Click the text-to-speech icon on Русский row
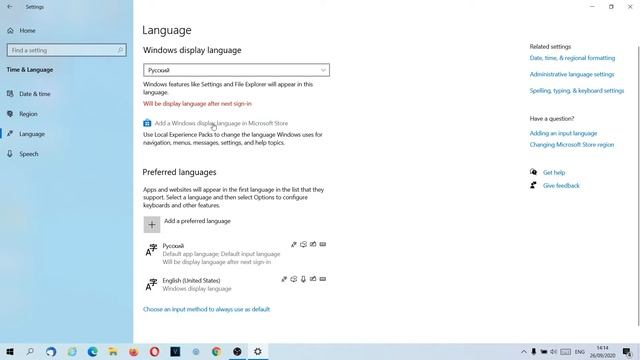The image size is (640, 360). (303, 244)
